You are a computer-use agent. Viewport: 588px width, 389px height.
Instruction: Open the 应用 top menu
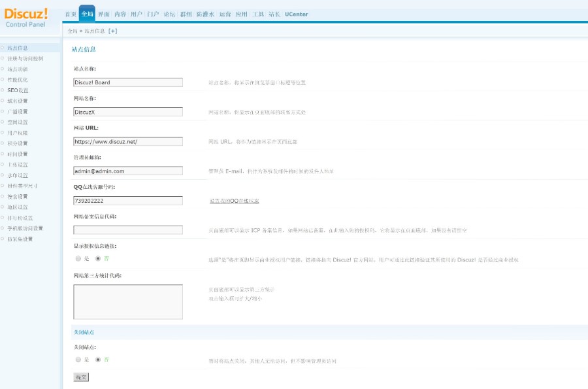pyautogui.click(x=242, y=14)
